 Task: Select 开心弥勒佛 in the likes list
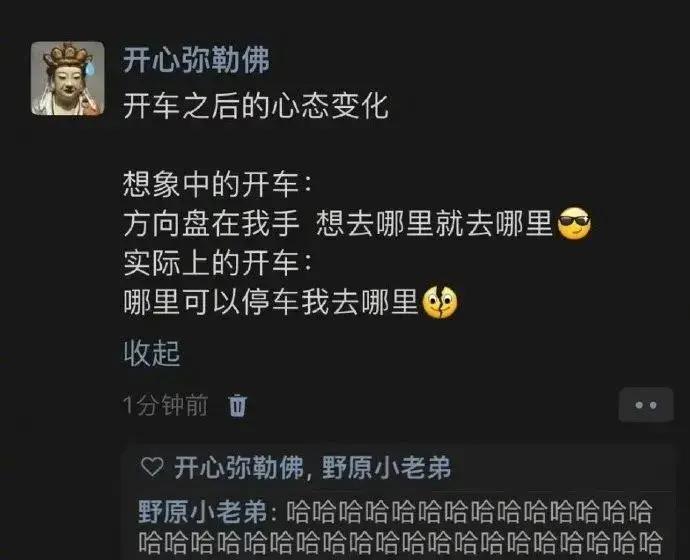pos(239,467)
